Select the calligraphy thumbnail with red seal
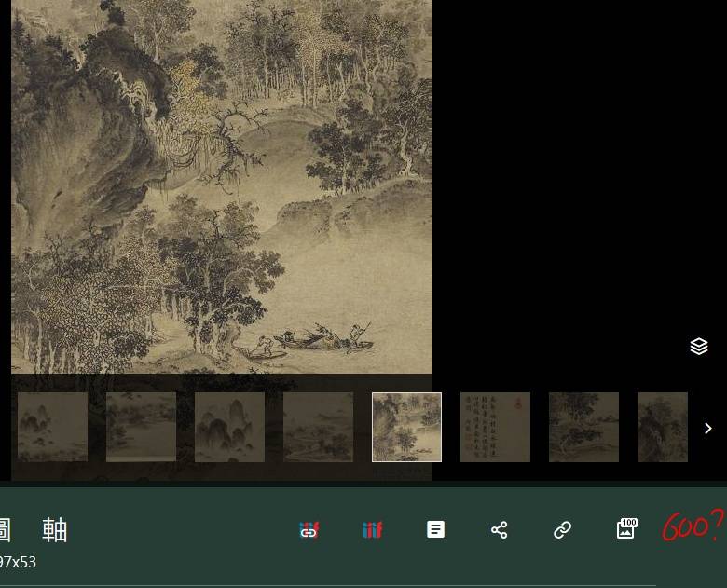The width and height of the screenshot is (727, 588). coord(495,427)
